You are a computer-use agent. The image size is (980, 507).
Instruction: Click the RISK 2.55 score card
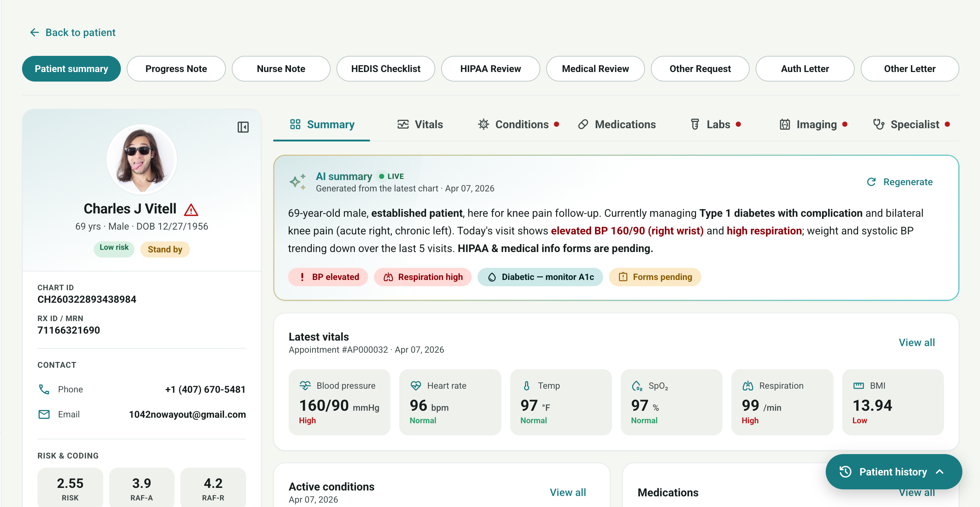[x=70, y=488]
